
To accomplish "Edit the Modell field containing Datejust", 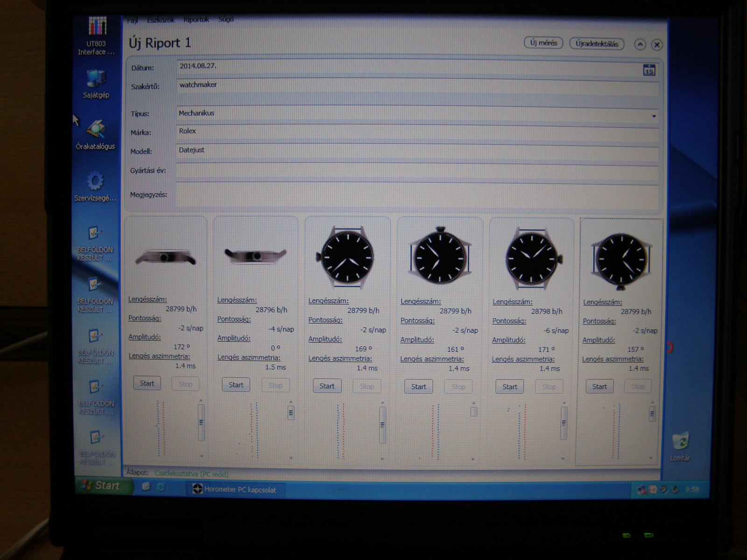I will [417, 152].
